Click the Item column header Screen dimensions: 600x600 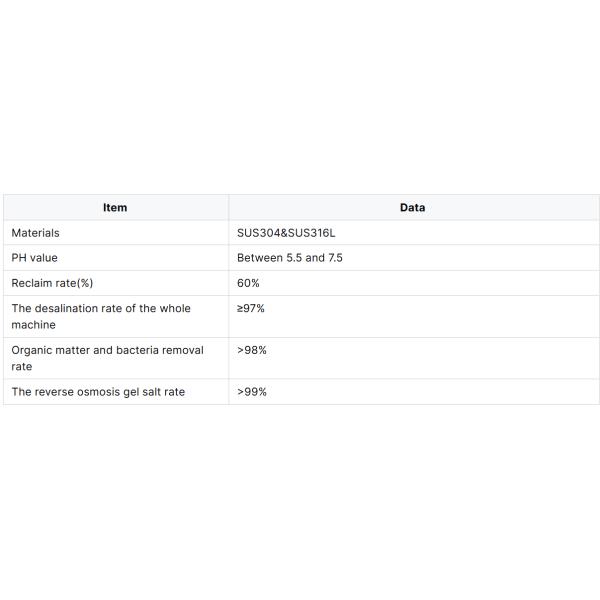115,208
